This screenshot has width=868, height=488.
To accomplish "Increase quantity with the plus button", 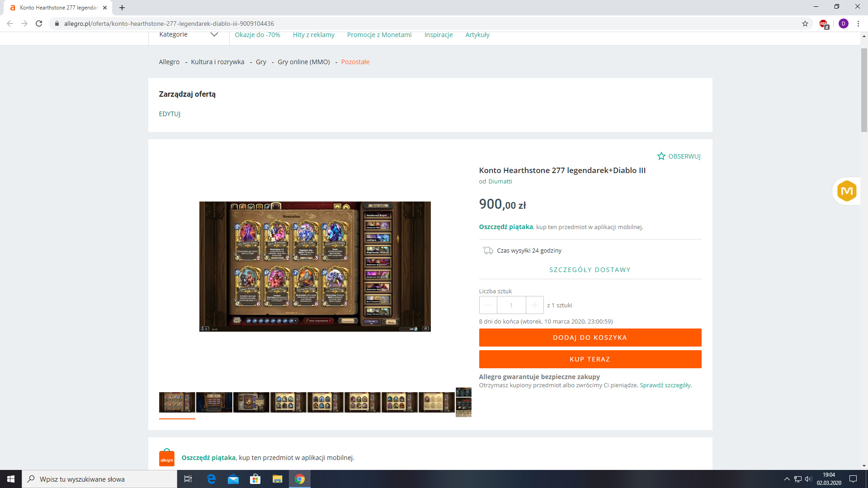I will tap(534, 305).
